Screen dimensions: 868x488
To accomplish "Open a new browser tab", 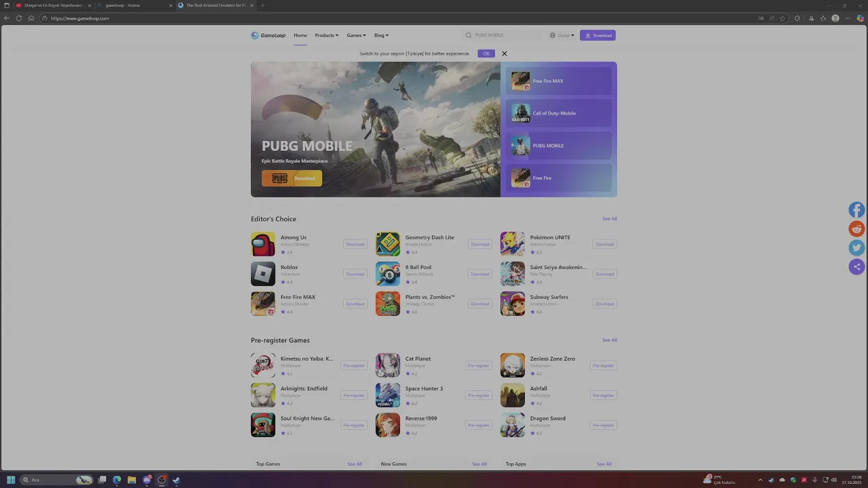I will pos(263,5).
